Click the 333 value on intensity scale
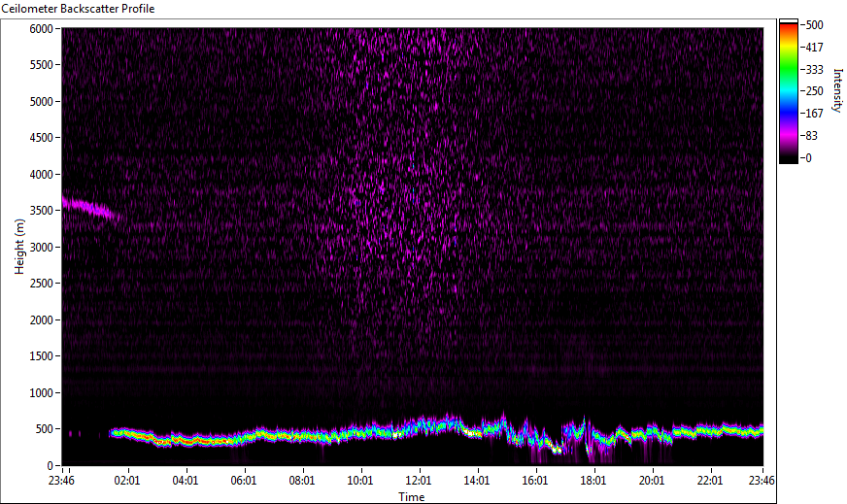The width and height of the screenshot is (847, 504). click(814, 69)
